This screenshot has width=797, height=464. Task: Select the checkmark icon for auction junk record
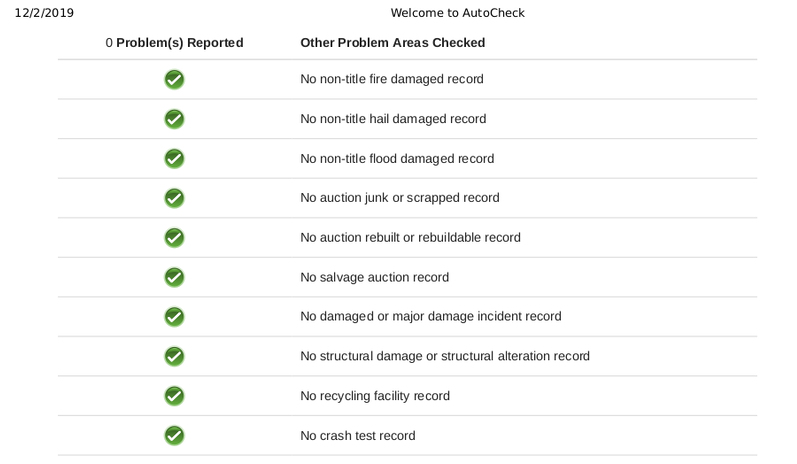pyautogui.click(x=174, y=198)
